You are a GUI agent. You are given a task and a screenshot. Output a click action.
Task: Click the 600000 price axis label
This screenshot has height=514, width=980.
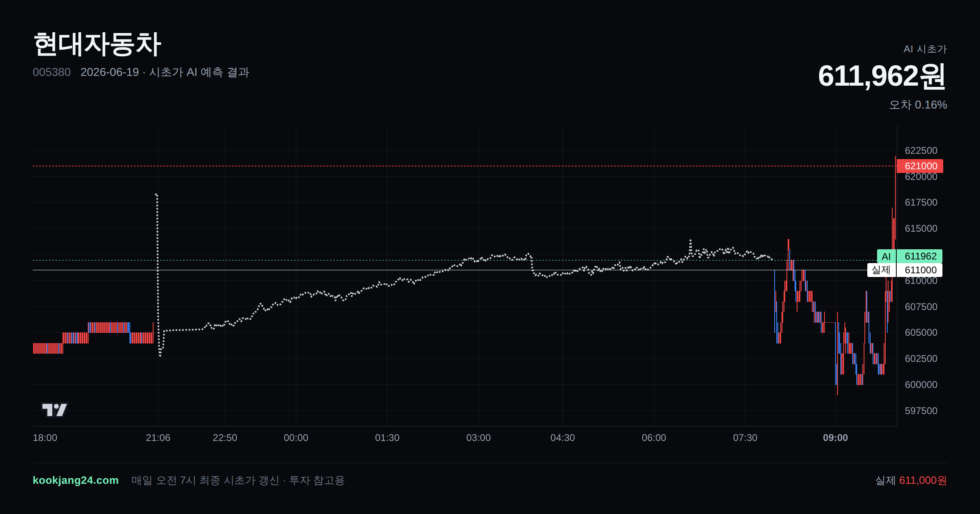click(921, 385)
